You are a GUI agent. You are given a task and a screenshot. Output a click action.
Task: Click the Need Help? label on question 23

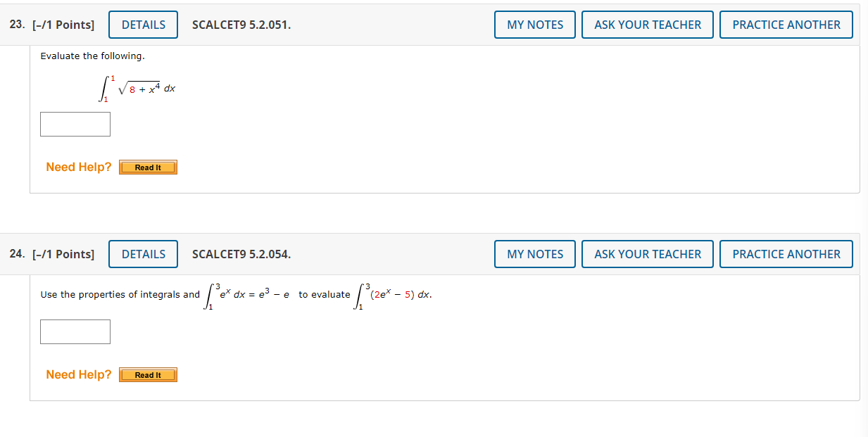click(78, 167)
